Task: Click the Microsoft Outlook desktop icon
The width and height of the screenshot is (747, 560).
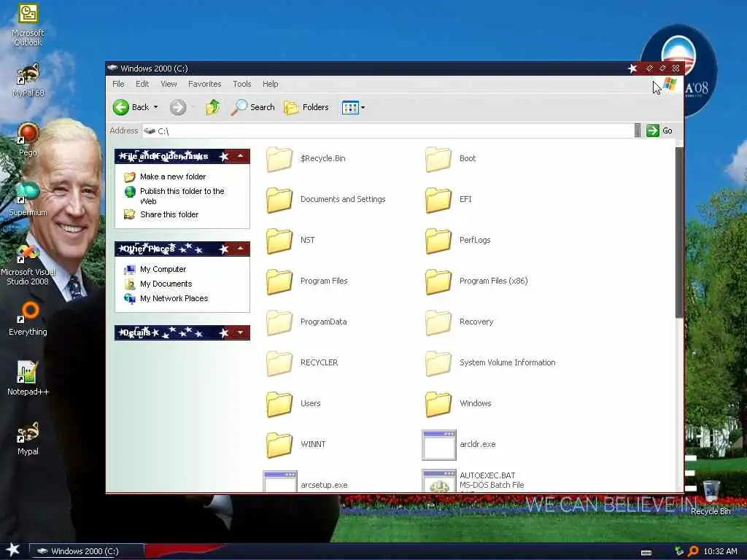Action: [28, 25]
